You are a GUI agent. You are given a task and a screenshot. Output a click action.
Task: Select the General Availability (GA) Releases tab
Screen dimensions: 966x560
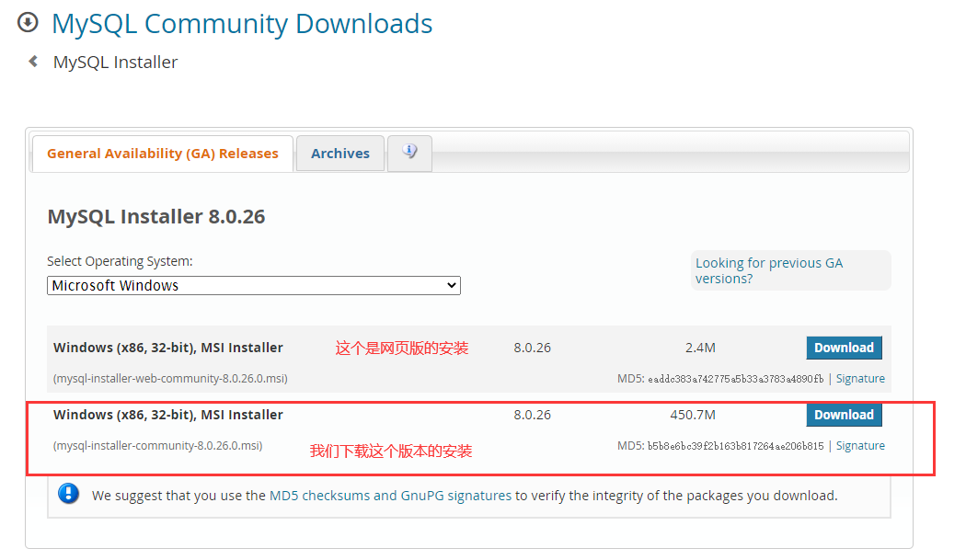coord(162,154)
